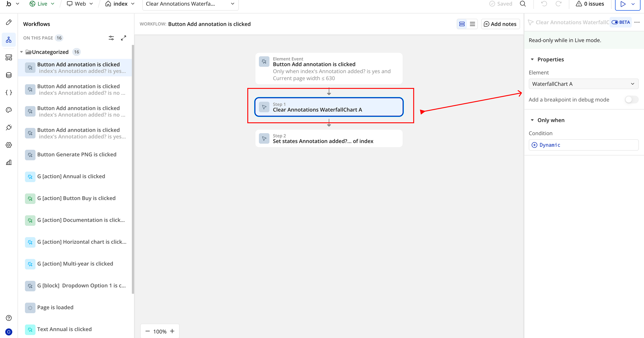Open the WaterfallChart A element dropdown
The height and width of the screenshot is (338, 644).
click(583, 84)
